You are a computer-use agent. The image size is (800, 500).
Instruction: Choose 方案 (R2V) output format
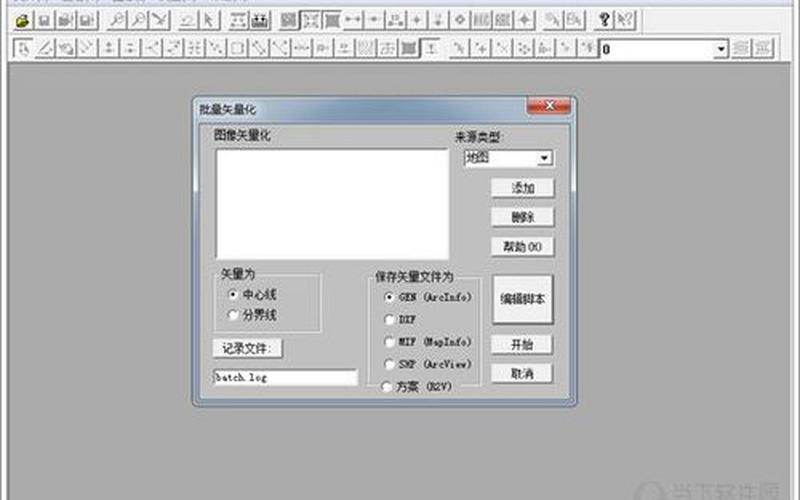pos(417,387)
